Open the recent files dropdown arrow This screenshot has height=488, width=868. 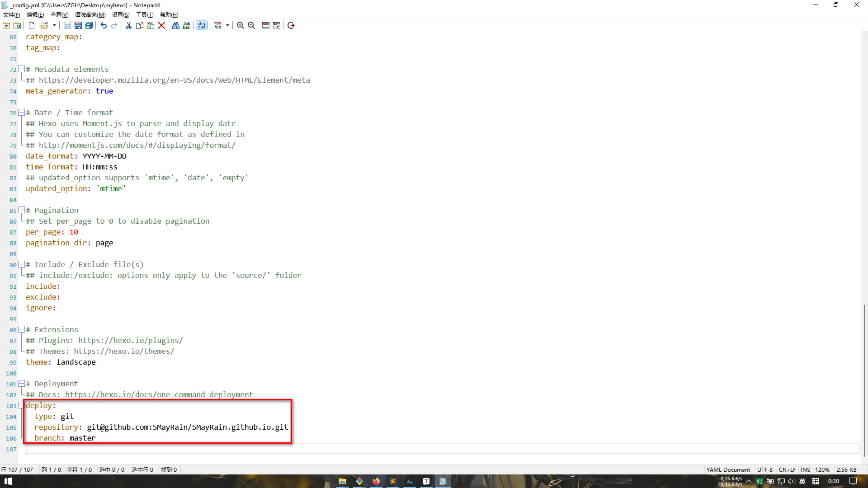pyautogui.click(x=54, y=25)
